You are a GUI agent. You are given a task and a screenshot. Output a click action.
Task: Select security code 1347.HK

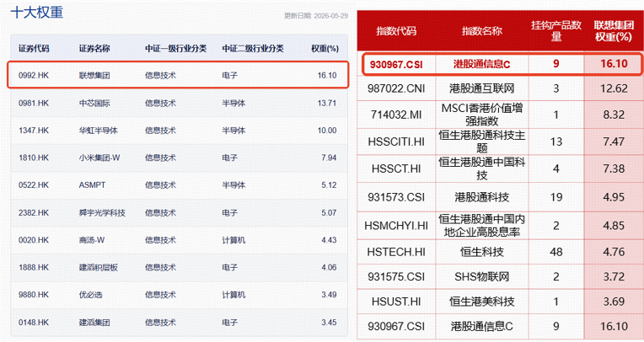coord(34,131)
